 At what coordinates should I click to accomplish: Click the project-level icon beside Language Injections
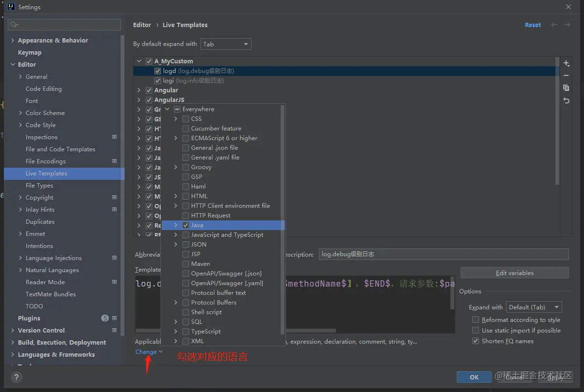pos(115,258)
